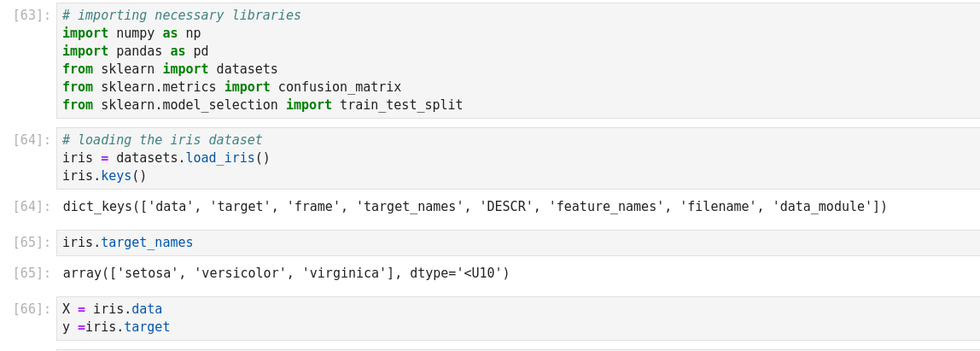Viewport: 980px width, 351px height.
Task: Click the array of species names output
Action: (286, 273)
